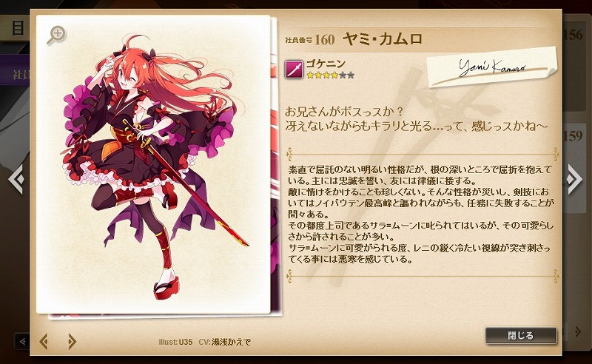The width and height of the screenshot is (592, 364).
Task: Go to previous illustration with left arrow
Action: [x=44, y=341]
